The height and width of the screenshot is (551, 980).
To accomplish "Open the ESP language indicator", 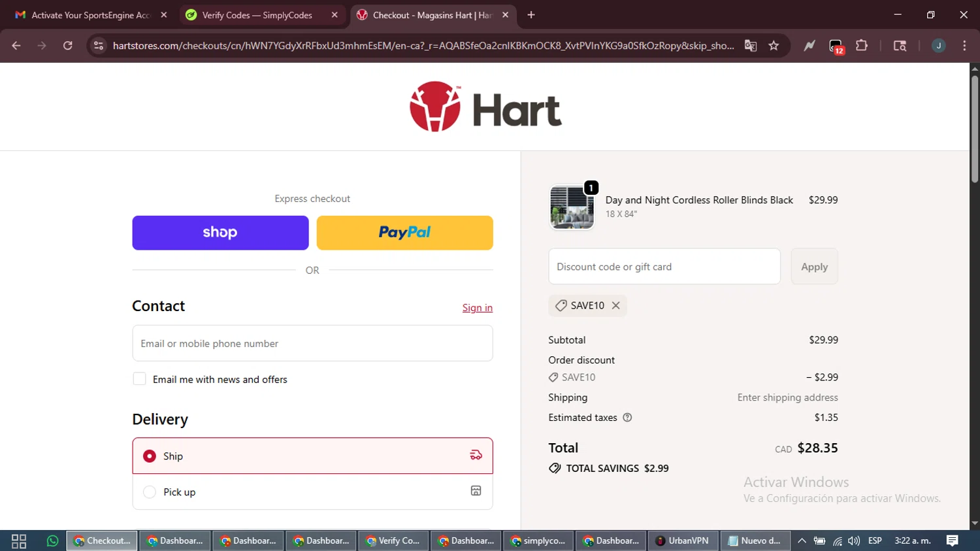I will click(875, 541).
